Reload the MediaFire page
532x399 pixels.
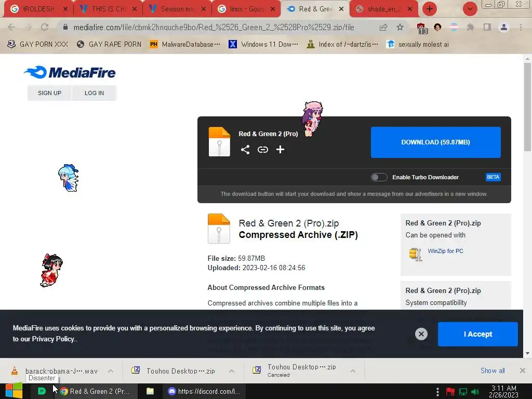pyautogui.click(x=45, y=27)
